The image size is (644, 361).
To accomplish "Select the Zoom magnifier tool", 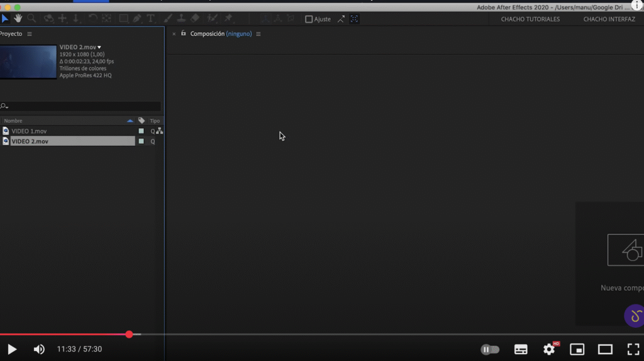I will tap(31, 19).
